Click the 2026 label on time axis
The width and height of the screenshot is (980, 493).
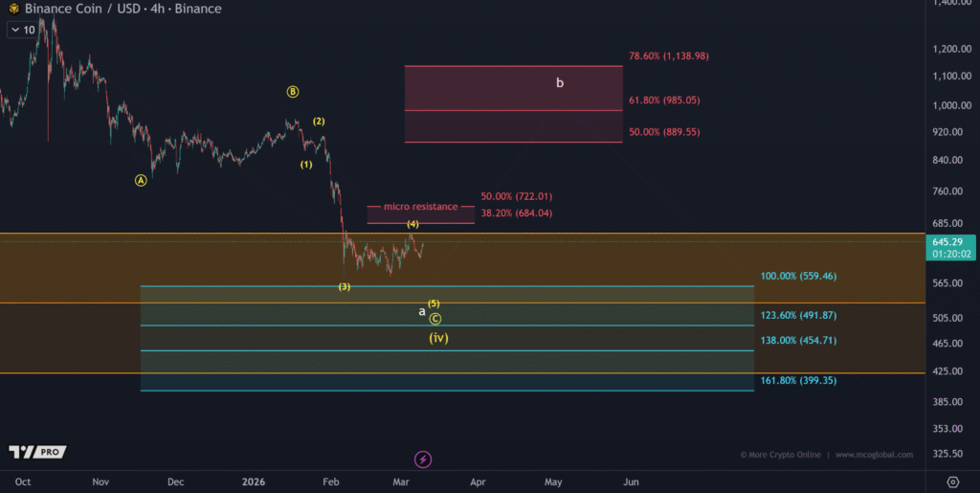pyautogui.click(x=254, y=482)
